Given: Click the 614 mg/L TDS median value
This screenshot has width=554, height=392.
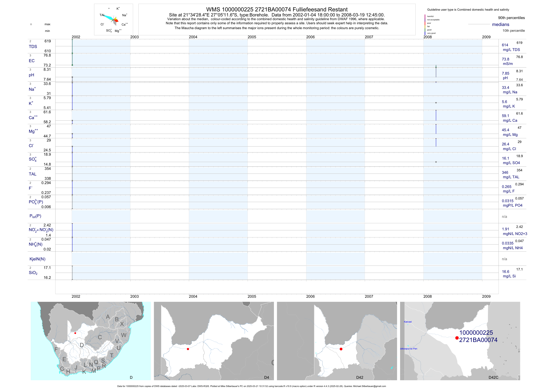Looking at the screenshot, I should click(505, 45).
